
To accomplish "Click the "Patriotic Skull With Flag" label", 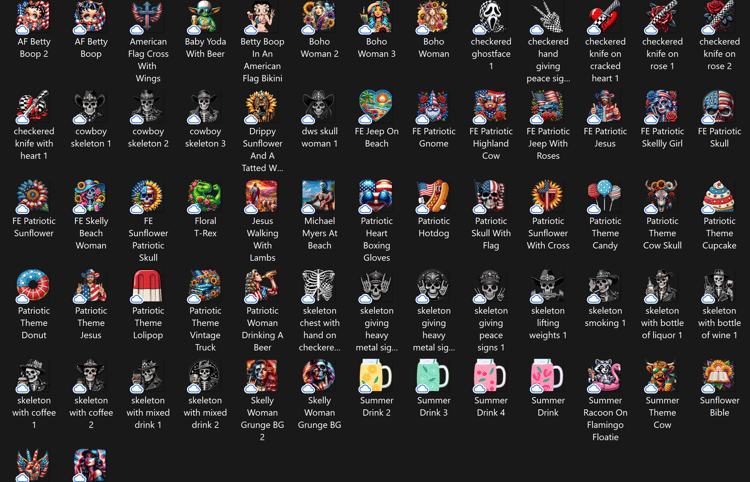I will [491, 233].
